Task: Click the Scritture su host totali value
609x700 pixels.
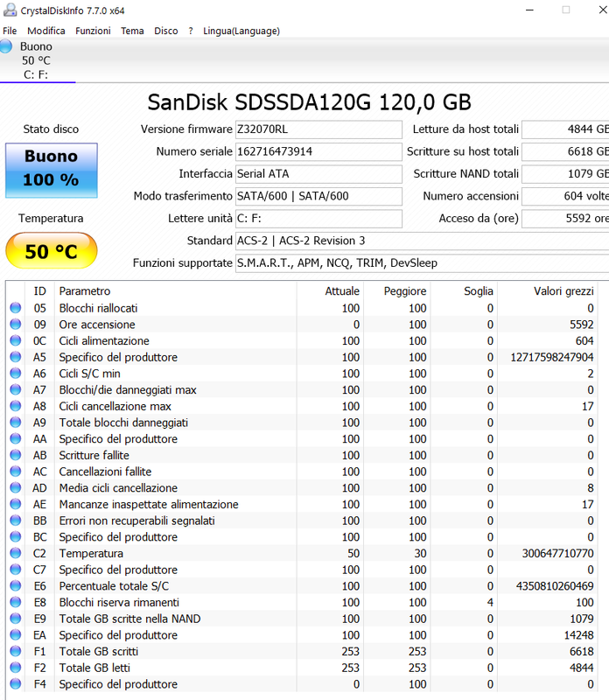Action: click(x=565, y=151)
